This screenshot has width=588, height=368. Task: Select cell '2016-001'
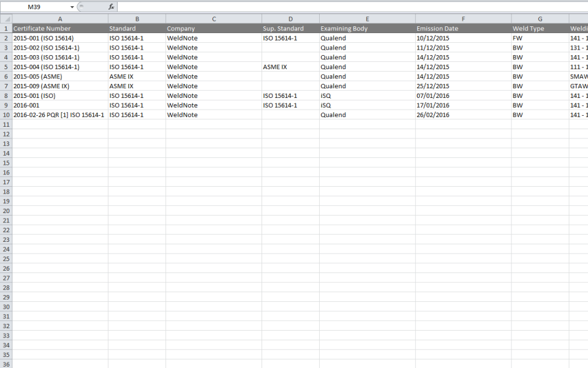pos(60,105)
